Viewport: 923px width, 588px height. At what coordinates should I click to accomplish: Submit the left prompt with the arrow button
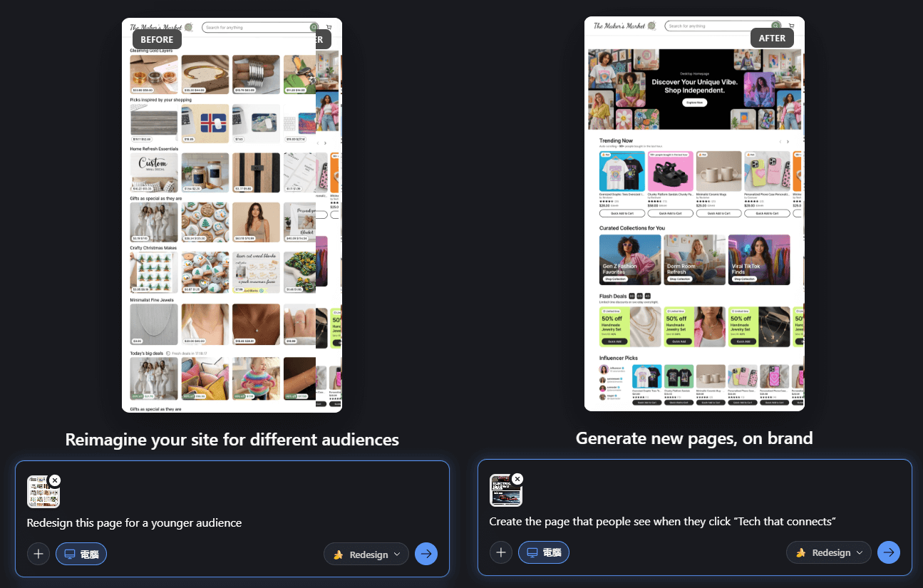click(426, 554)
